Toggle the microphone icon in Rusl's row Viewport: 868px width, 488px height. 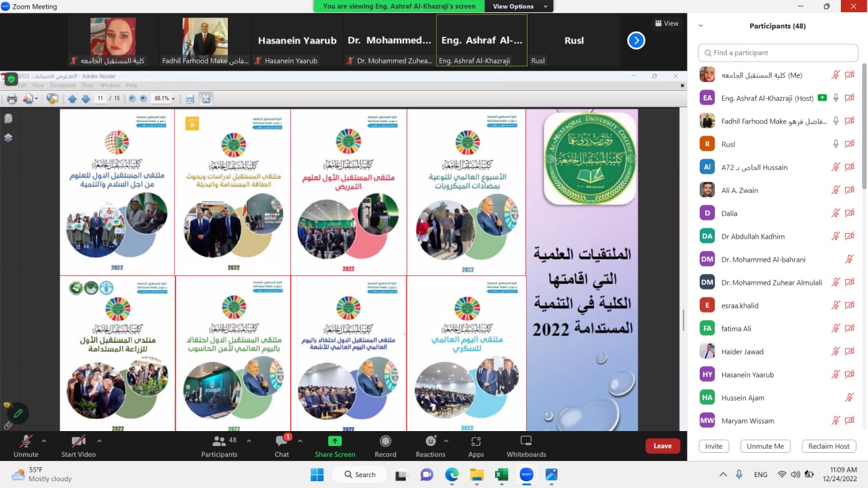click(x=836, y=144)
